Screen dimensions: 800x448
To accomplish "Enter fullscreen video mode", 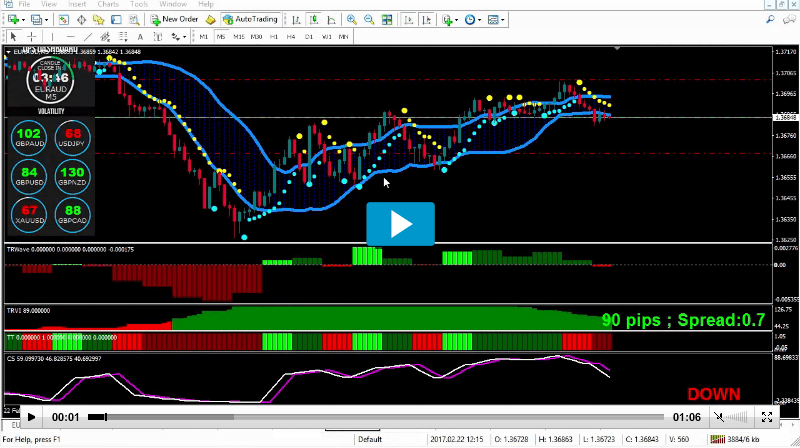I will [767, 417].
